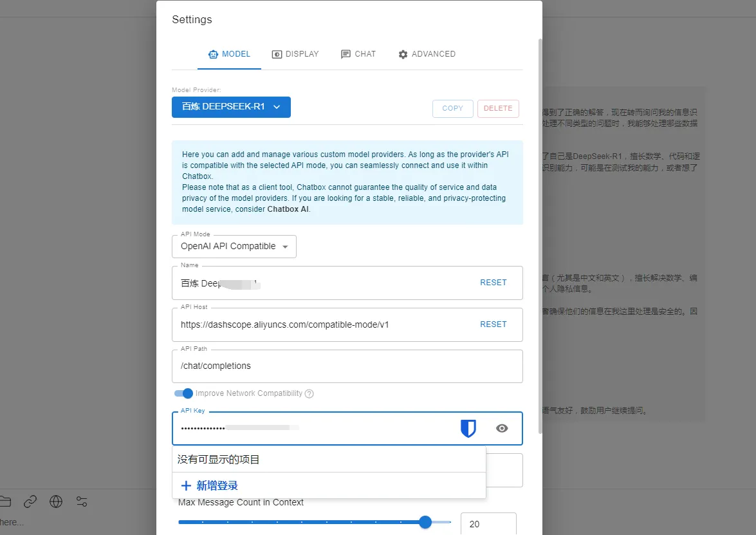Click the settings dialog scrollbar

(x=540, y=236)
